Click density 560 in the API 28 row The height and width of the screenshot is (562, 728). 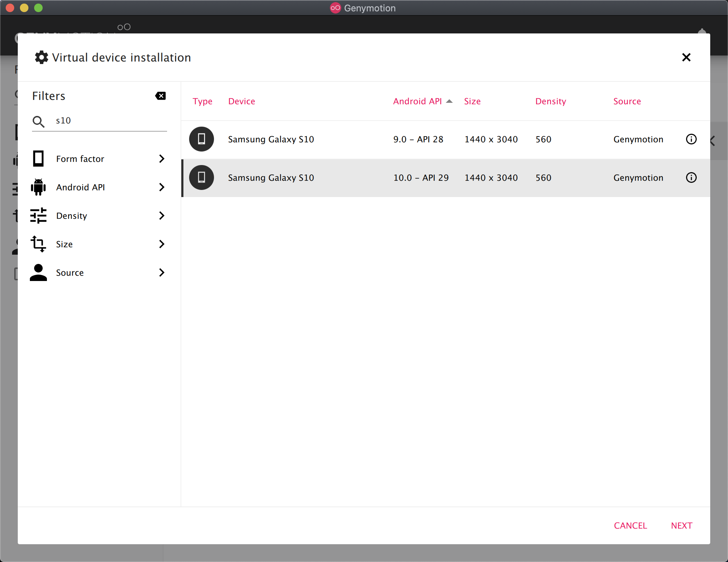(544, 139)
